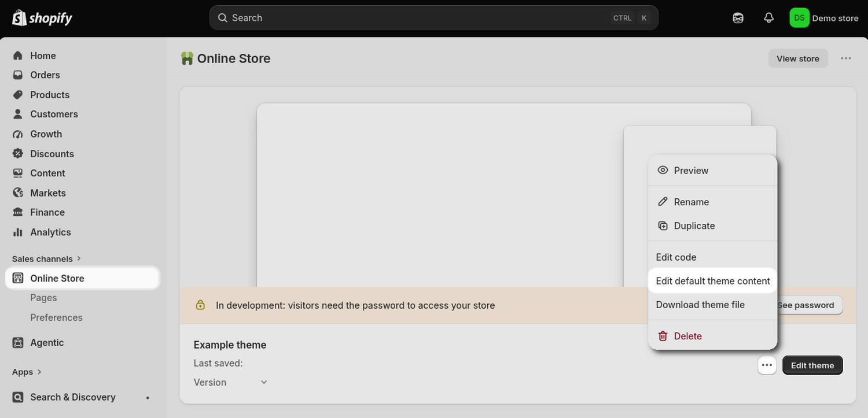Click the Home icon in sidebar
This screenshot has height=418, width=868.
[18, 56]
